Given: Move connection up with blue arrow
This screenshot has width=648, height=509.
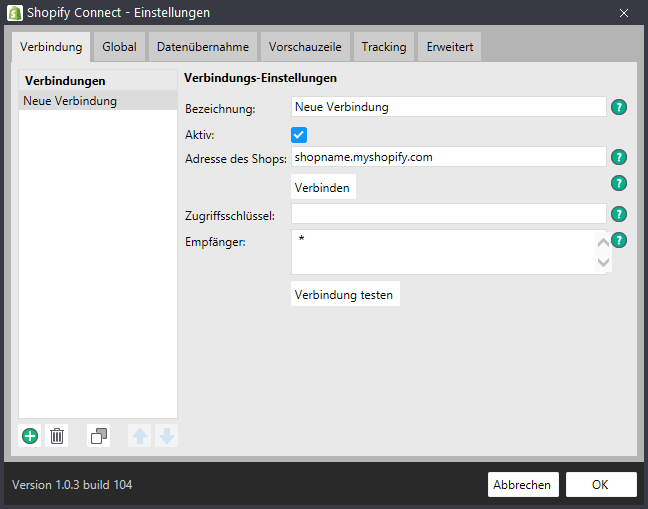Looking at the screenshot, I should coord(140,436).
